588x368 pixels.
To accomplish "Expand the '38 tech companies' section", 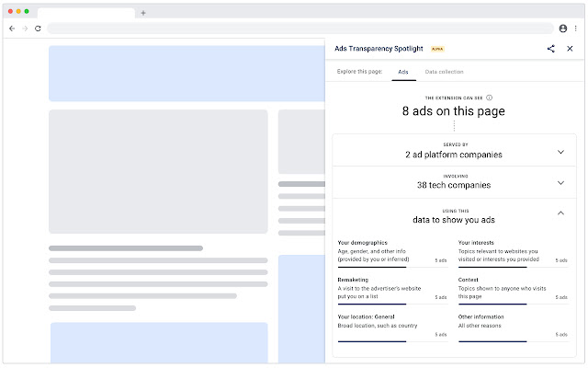I will tap(560, 182).
